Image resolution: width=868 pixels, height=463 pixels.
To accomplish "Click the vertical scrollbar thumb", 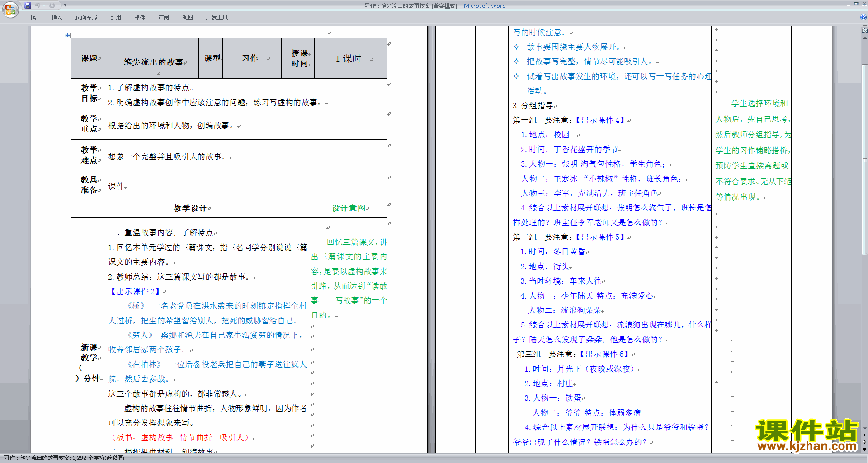I will (x=864, y=160).
